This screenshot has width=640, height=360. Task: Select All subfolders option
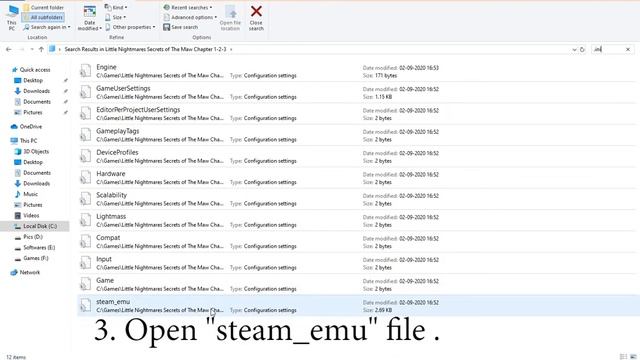tap(43, 17)
